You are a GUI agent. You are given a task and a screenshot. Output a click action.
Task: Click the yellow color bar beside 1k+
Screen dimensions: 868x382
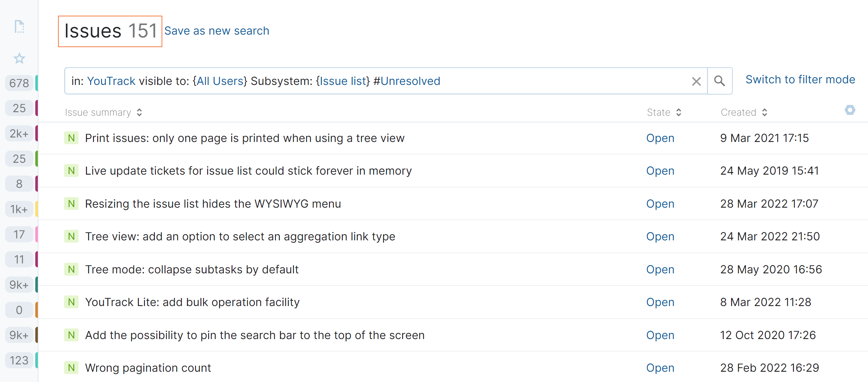coord(36,209)
